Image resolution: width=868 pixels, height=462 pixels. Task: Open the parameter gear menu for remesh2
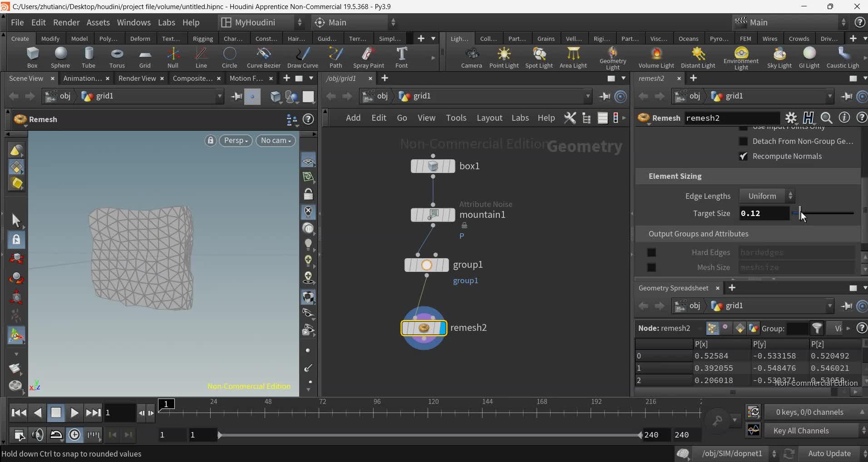(x=791, y=118)
